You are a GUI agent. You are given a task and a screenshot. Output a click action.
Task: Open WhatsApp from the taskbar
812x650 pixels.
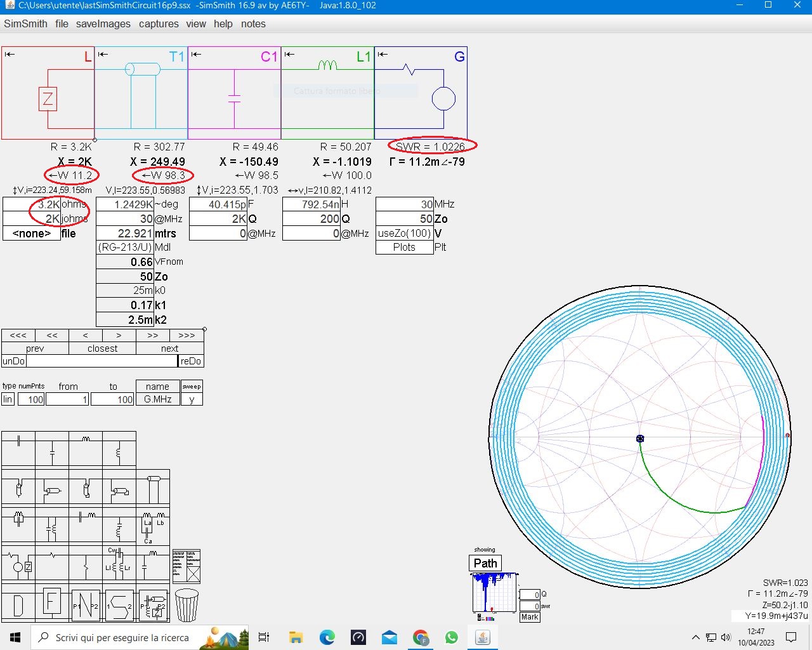point(451,637)
